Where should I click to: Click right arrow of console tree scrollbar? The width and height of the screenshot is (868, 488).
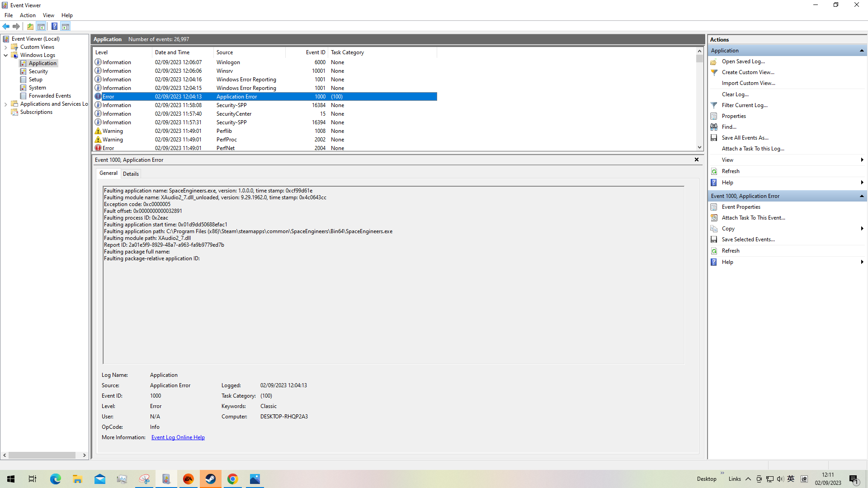[85, 455]
